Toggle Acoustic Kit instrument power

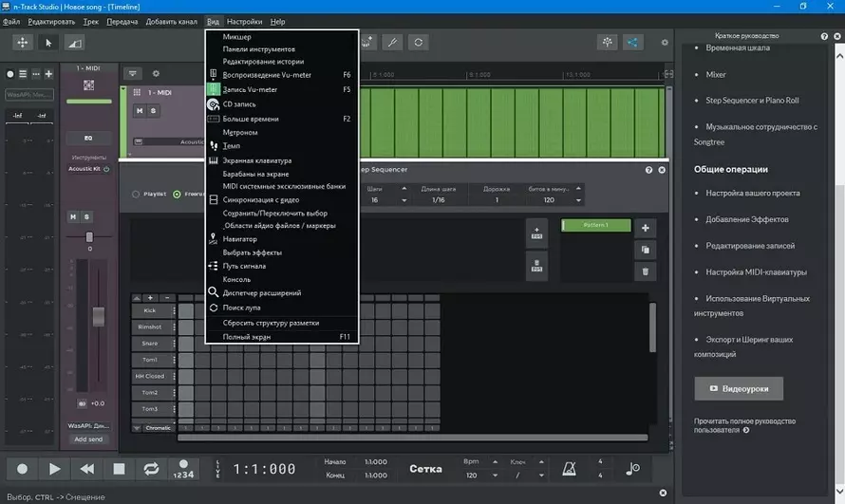click(106, 169)
